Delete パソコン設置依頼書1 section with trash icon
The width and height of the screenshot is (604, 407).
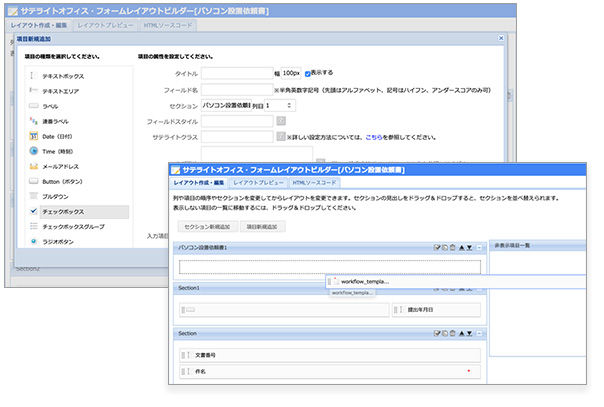point(453,248)
